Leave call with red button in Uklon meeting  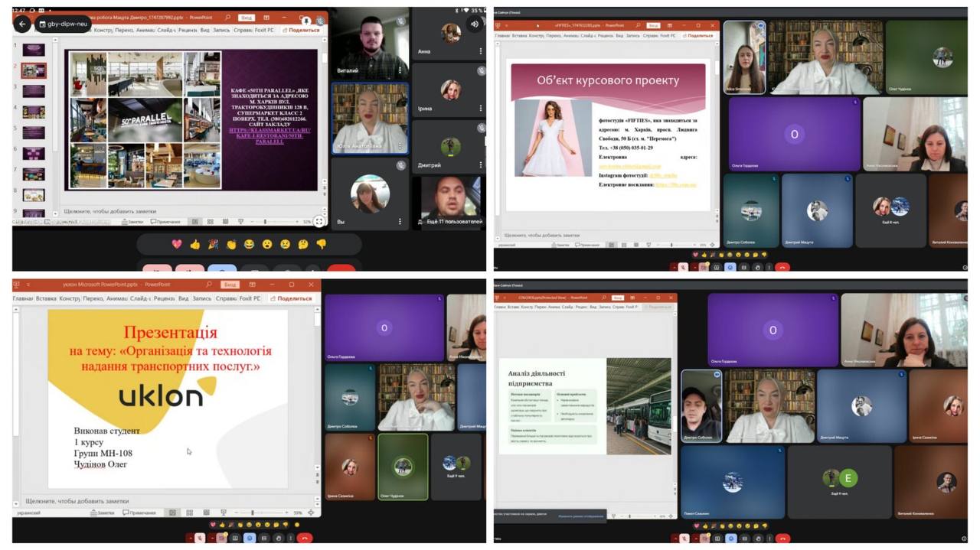tap(304, 539)
